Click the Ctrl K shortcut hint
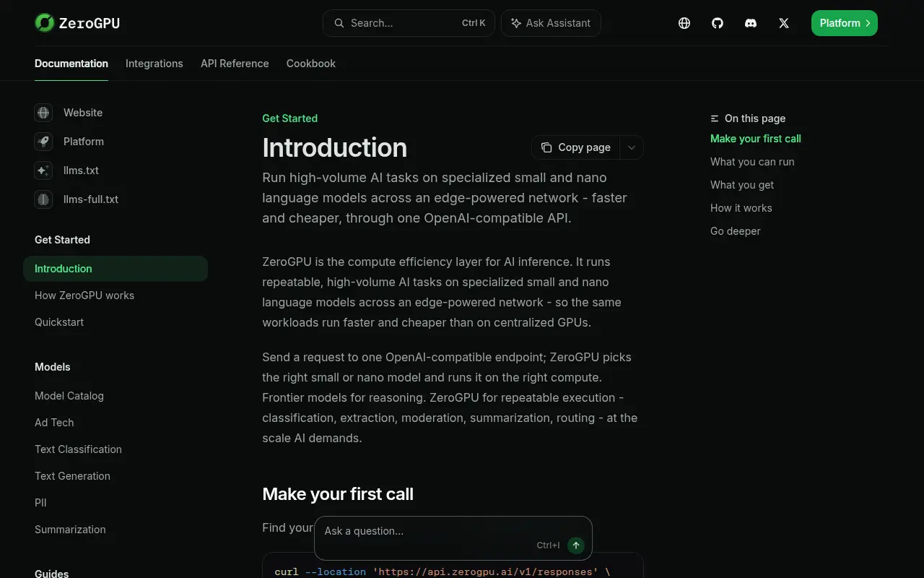Viewport: 924px width, 578px height. click(474, 23)
